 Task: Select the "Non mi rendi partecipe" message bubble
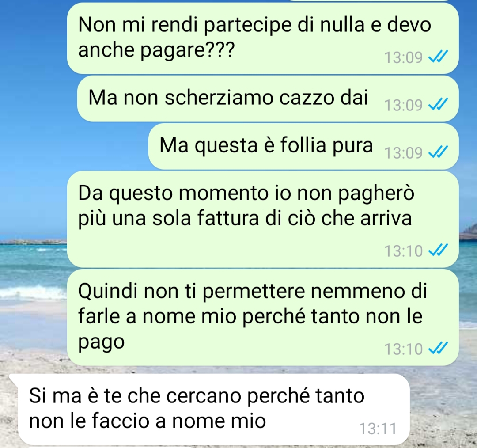(263, 38)
